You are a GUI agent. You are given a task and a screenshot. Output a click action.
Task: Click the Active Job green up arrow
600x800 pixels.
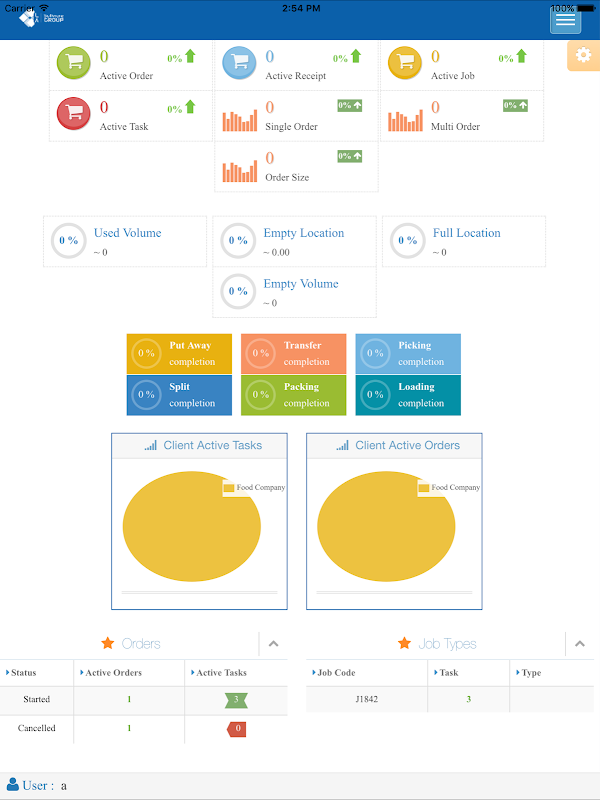tap(521, 56)
